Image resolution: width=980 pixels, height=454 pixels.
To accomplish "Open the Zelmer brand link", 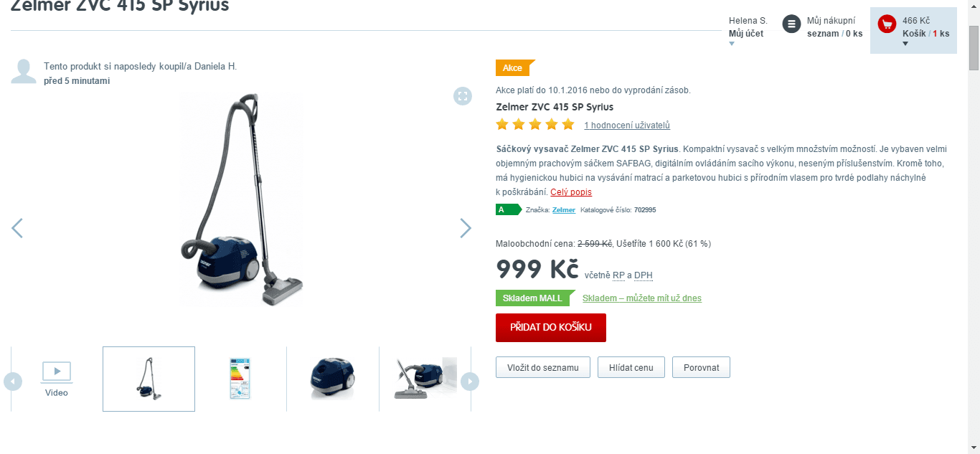I will (564, 210).
